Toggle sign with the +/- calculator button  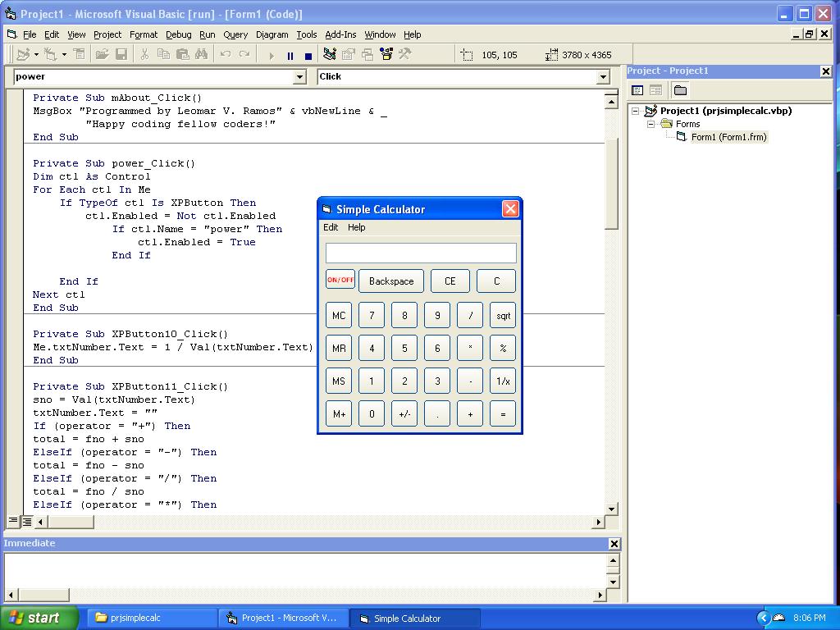click(x=404, y=413)
